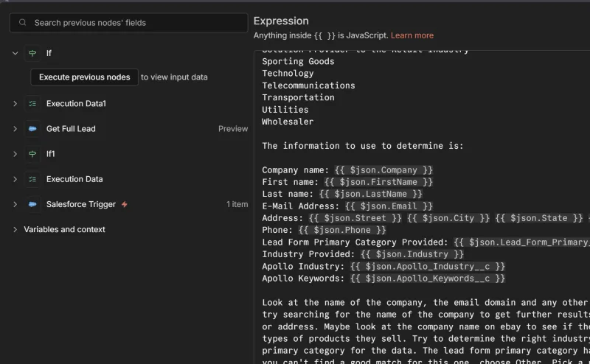Select the Execution Data tree item label
590x364 pixels.
pyautogui.click(x=74, y=179)
